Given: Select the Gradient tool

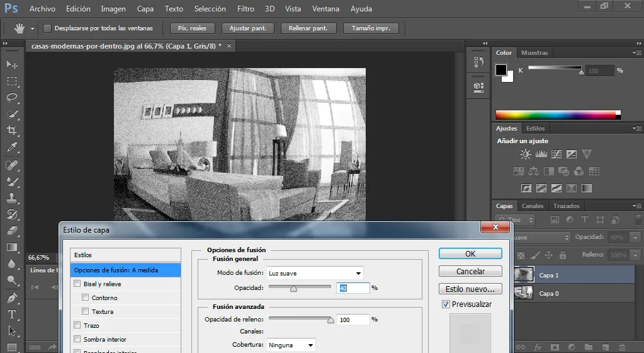Looking at the screenshot, I should click(12, 247).
